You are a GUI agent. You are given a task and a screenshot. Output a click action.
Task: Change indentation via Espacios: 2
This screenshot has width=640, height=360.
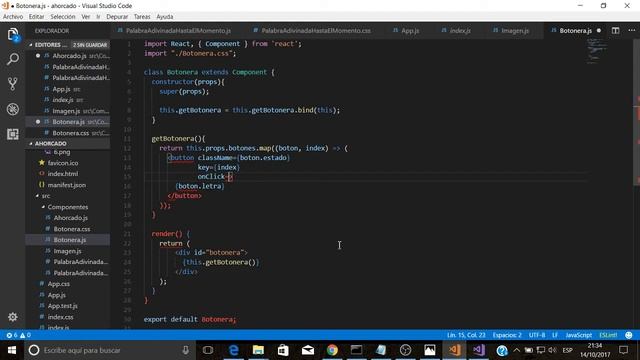(507, 335)
